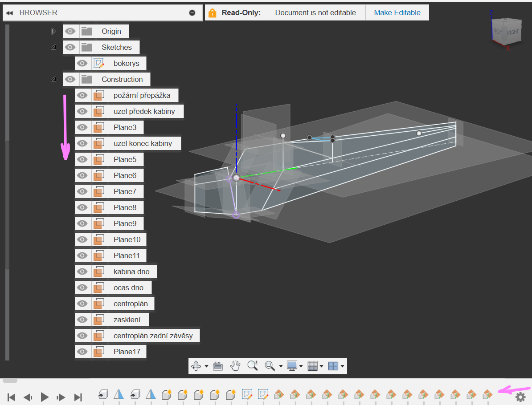Viewport: 532px width, 405px height.
Task: Select the Zoom magnifier tool
Action: (252, 366)
